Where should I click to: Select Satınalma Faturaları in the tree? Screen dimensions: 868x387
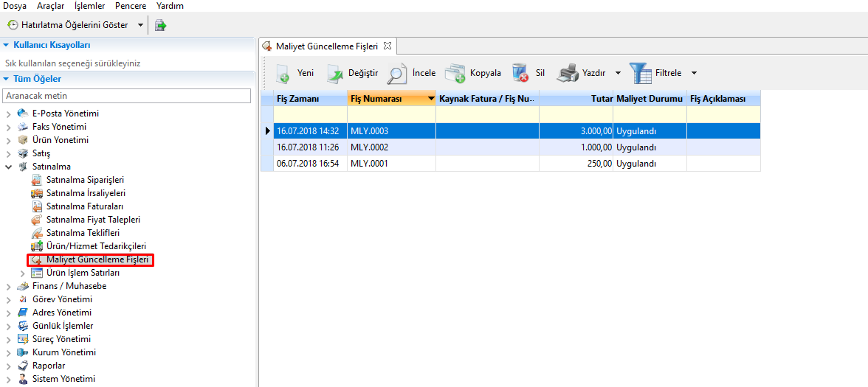[x=84, y=206]
